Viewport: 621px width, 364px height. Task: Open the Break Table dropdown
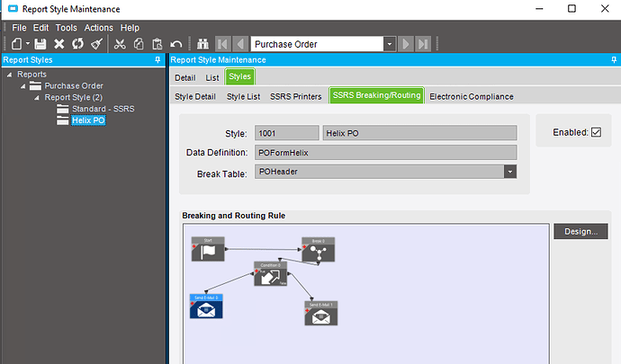pos(510,172)
